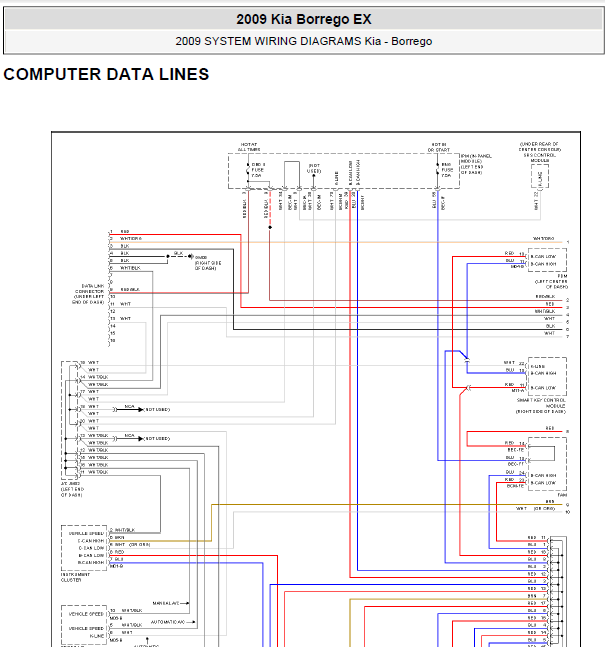This screenshot has width=605, height=647.
Task: Click the "HOT IN ON OR START" label
Action: tap(439, 147)
